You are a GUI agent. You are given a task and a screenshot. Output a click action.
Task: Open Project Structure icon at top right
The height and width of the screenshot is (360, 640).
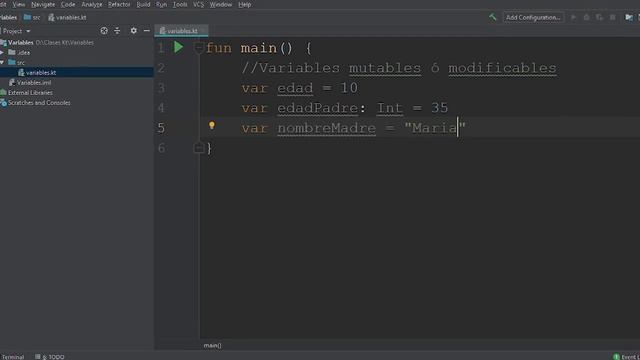pos(629,17)
